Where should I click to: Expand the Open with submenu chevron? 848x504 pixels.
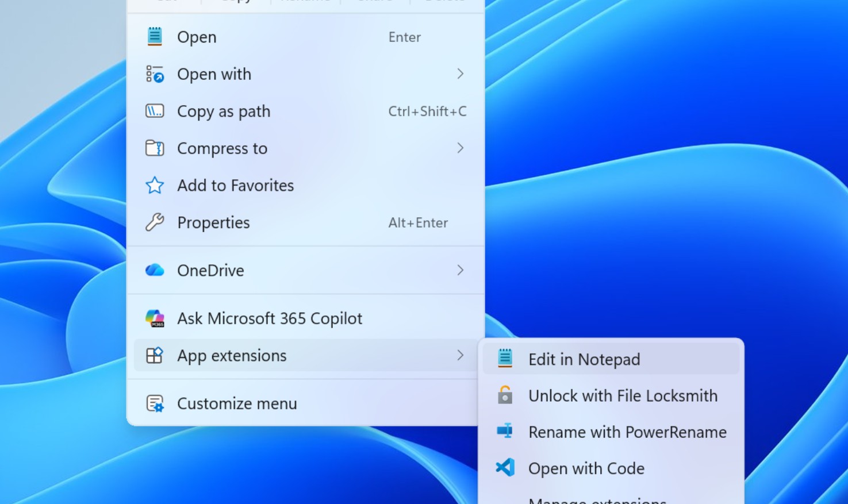coord(460,74)
